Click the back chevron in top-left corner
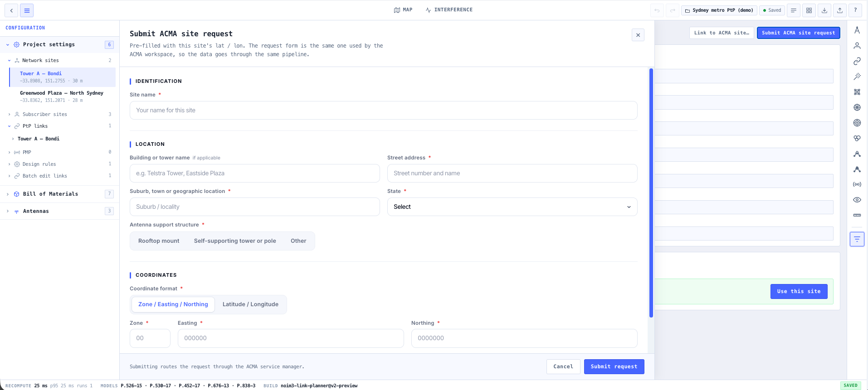Viewport: 868px width, 390px height. pos(11,10)
